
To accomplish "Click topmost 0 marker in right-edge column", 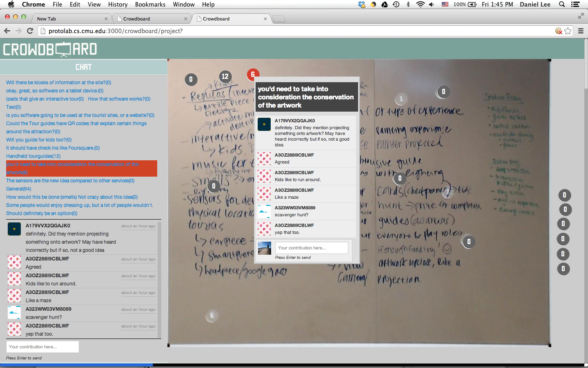I will click(x=564, y=195).
